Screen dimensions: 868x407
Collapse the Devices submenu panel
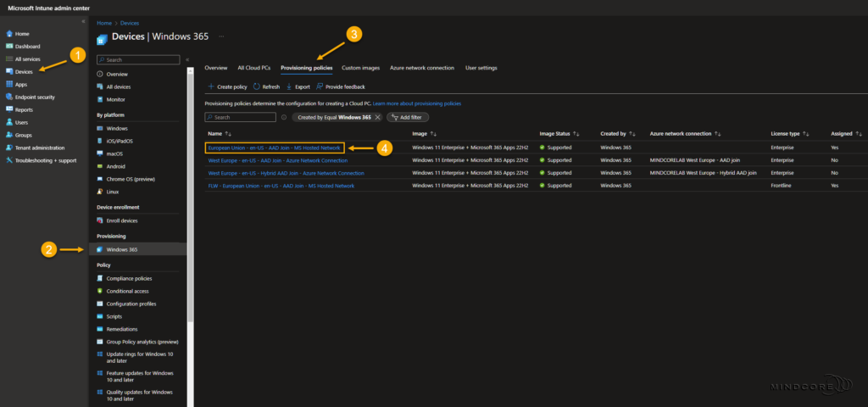(187, 59)
